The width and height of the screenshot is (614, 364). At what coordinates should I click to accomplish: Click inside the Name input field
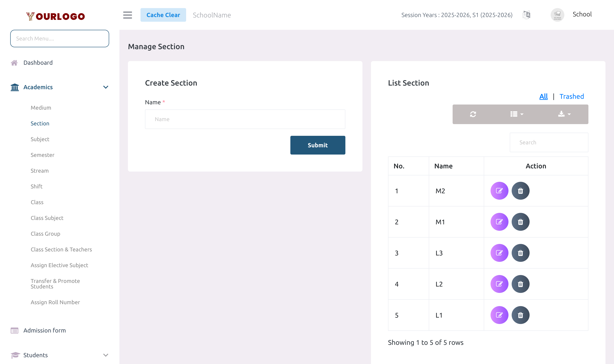(x=245, y=119)
